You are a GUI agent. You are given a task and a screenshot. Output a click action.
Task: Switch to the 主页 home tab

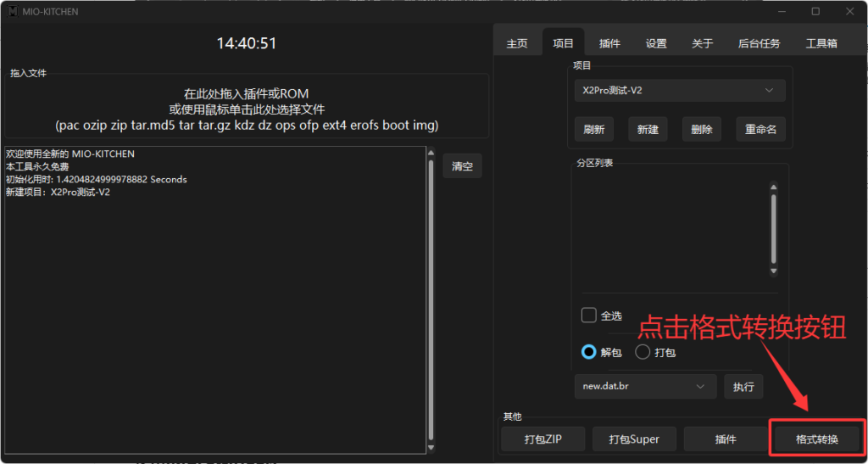point(517,43)
